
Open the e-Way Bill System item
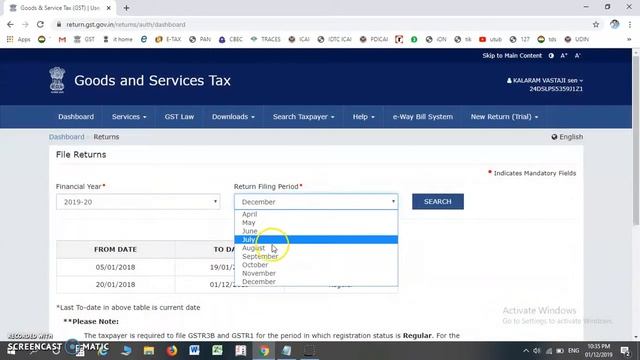422,117
